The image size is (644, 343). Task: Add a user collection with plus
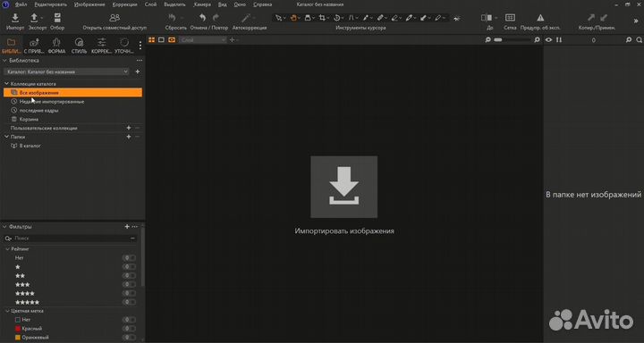pyautogui.click(x=129, y=128)
